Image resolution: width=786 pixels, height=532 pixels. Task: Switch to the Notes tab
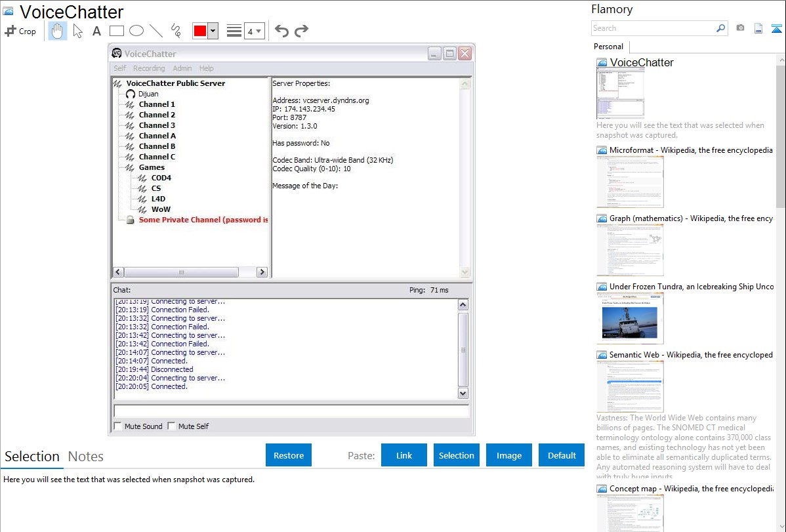coord(86,457)
